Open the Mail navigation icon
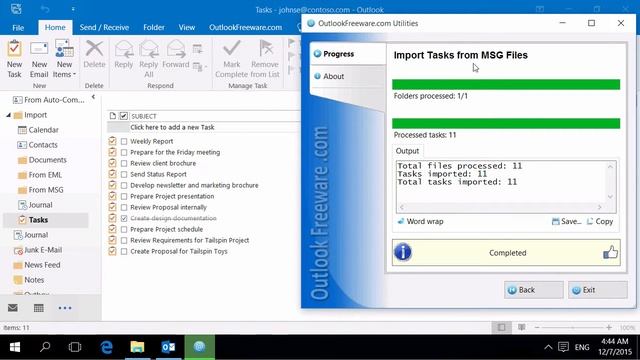 (x=13, y=308)
